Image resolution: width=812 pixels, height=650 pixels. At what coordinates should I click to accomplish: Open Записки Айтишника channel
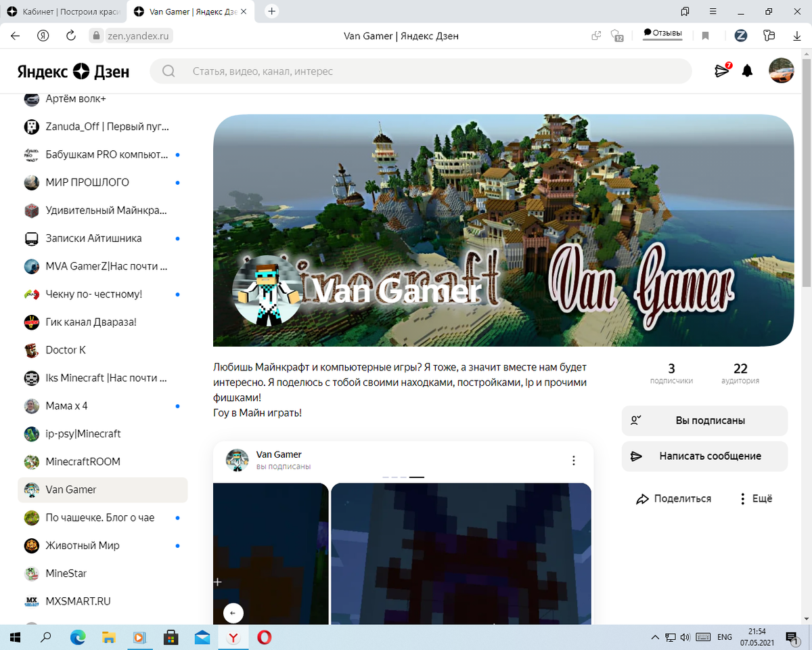tap(102, 238)
